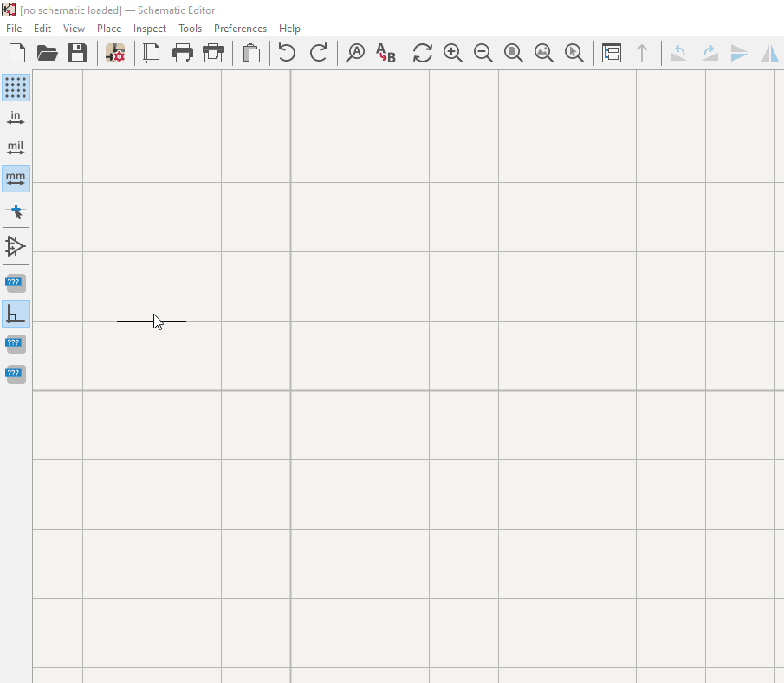The image size is (784, 683).
Task: Toggle grid visibility in the sidebar
Action: pos(15,88)
